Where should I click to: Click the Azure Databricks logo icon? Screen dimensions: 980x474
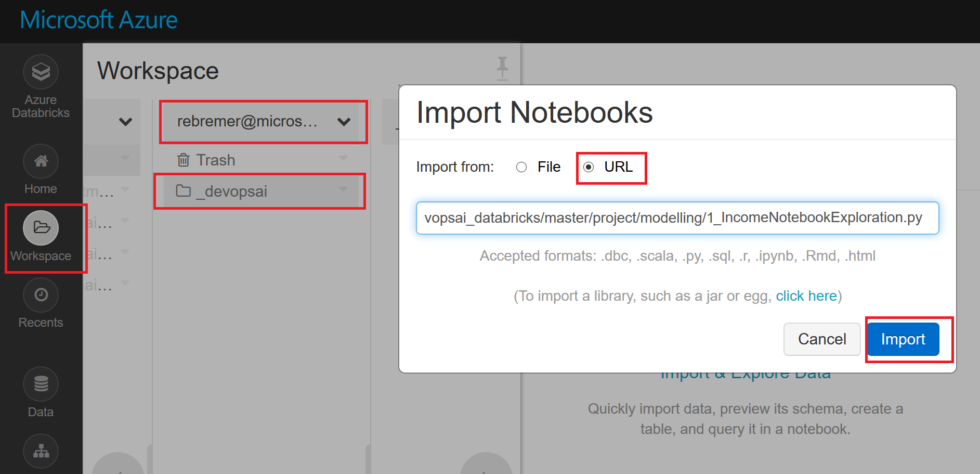tap(41, 72)
